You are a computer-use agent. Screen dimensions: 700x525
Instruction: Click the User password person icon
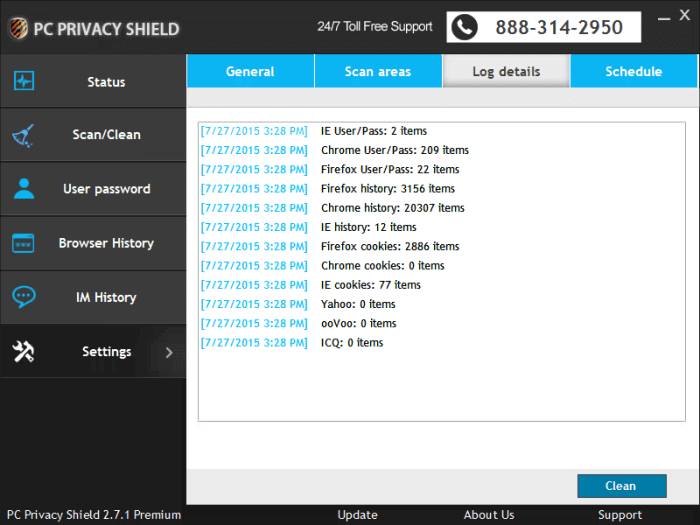pos(24,188)
